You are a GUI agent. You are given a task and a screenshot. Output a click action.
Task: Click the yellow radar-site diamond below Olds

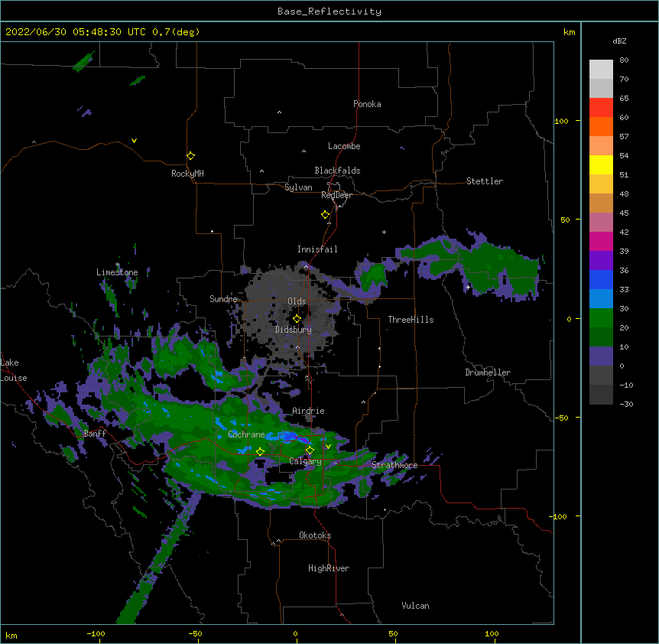tap(297, 318)
